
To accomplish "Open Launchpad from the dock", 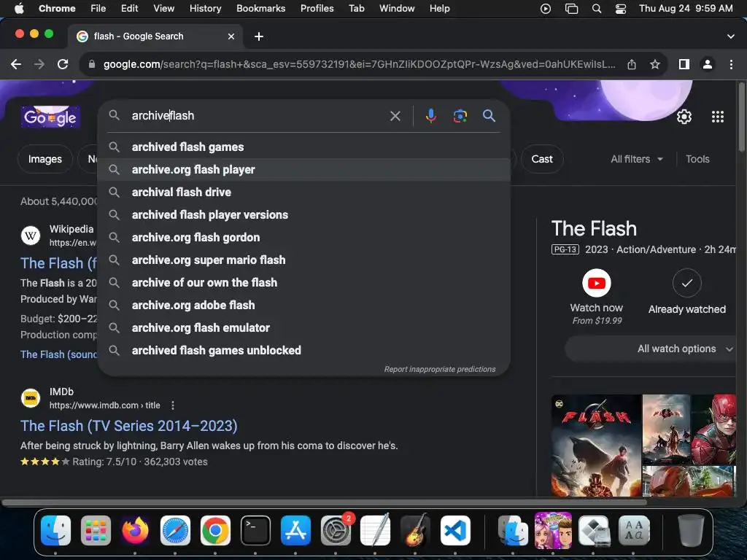I will click(96, 531).
